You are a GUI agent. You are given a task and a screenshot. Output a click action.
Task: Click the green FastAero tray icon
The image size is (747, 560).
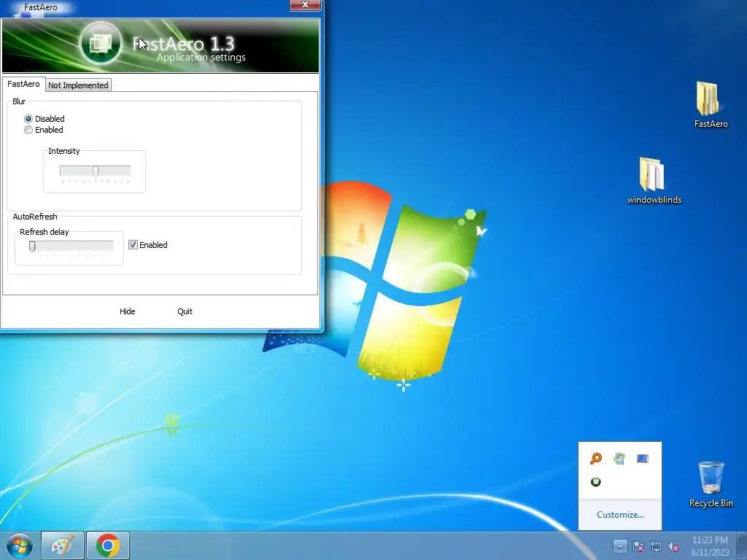click(596, 482)
